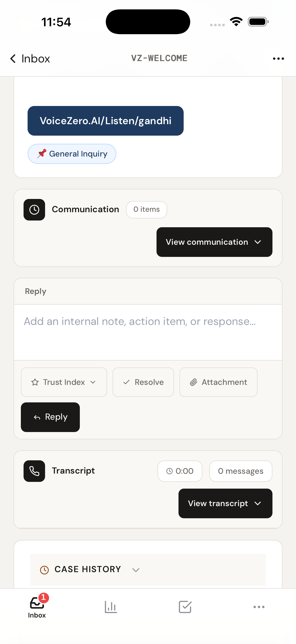
Task: Expand the Case History section chevron
Action: tap(136, 570)
